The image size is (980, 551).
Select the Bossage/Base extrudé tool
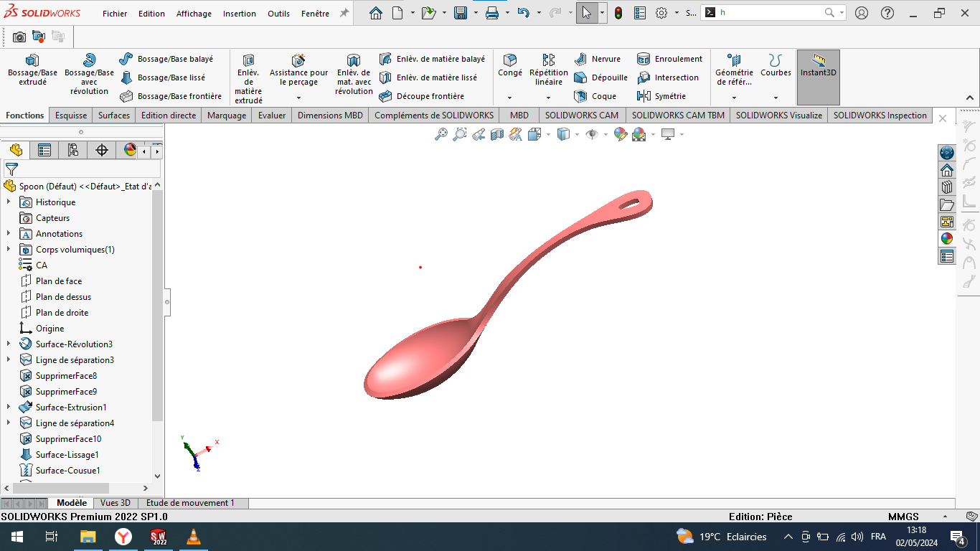pos(32,70)
